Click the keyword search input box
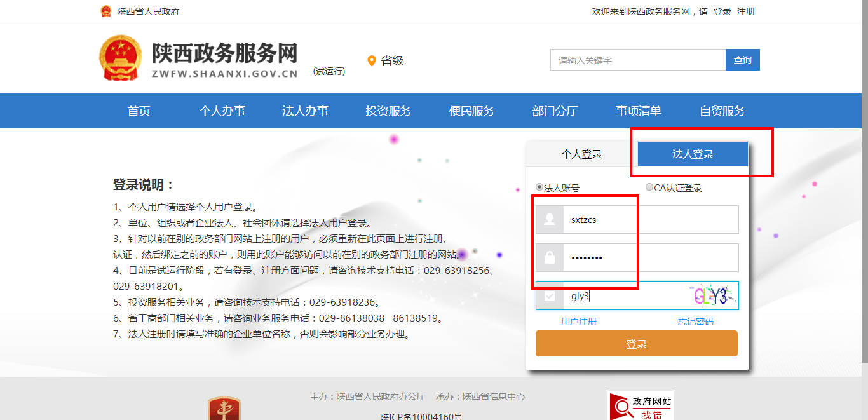This screenshot has height=420, width=868. point(638,60)
